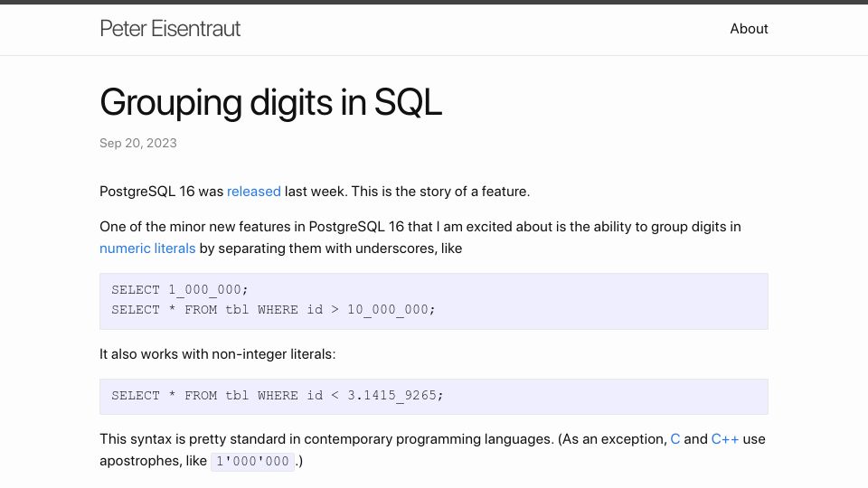Click the code line 'SELECT 1_000_000;'
The image size is (868, 488).
[x=180, y=290]
